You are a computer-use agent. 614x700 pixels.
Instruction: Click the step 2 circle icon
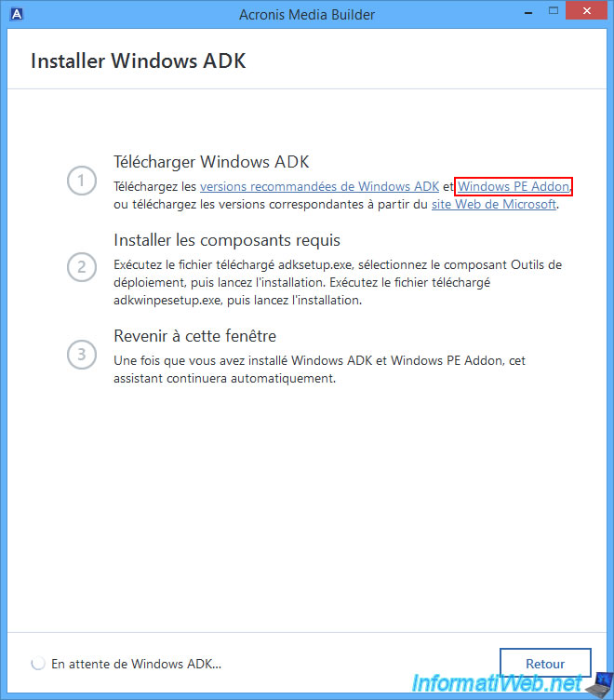click(82, 267)
